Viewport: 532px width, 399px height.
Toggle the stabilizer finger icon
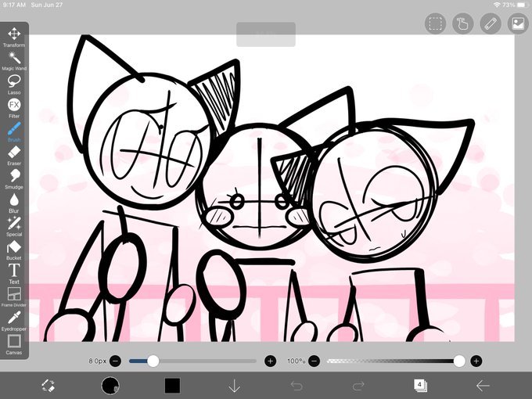click(x=463, y=23)
